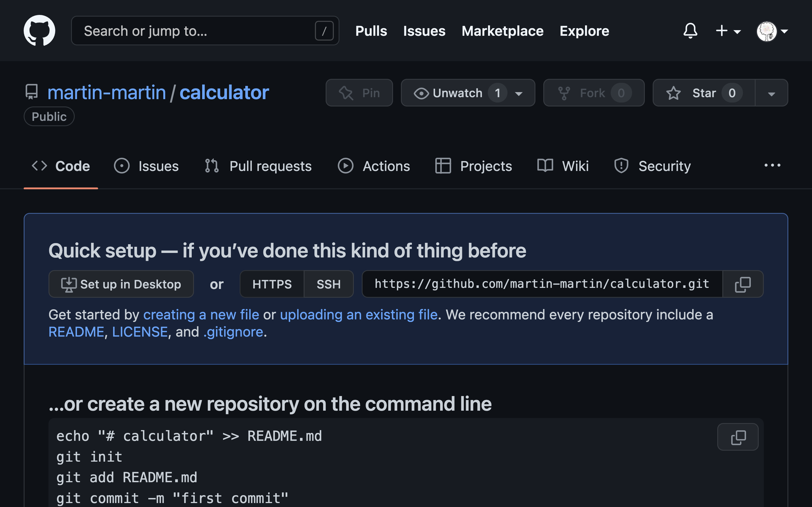
Task: Open the Actions tab icon
Action: 345,166
